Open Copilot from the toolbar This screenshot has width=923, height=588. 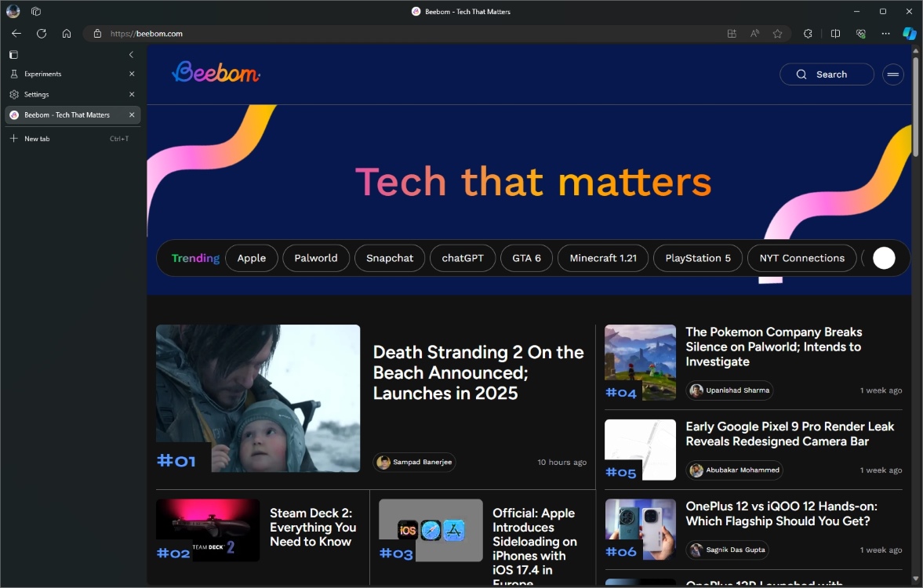point(909,34)
